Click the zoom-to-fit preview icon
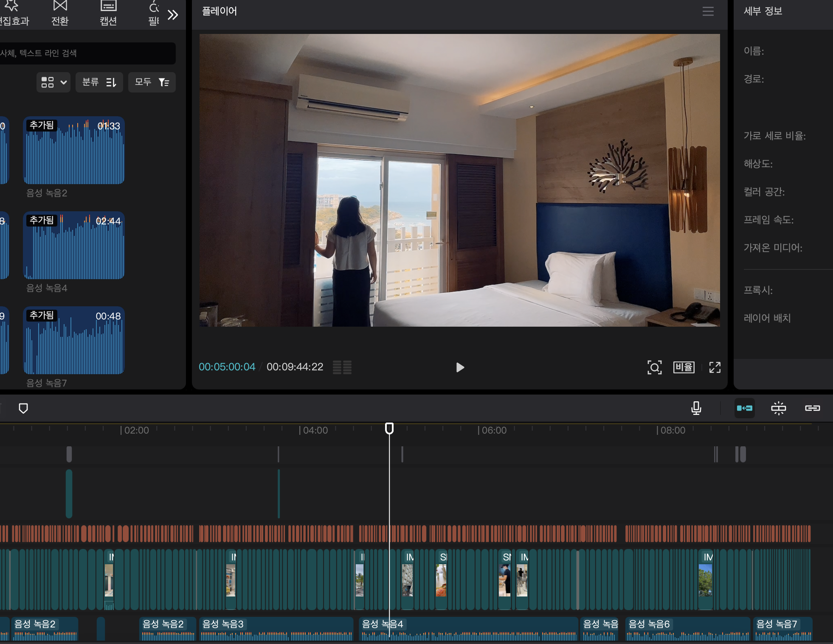The image size is (833, 644). point(654,367)
